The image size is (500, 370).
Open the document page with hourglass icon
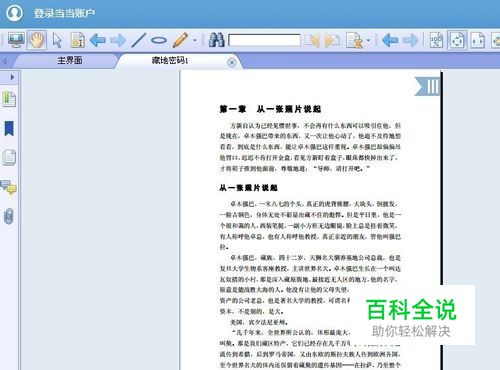354,40
